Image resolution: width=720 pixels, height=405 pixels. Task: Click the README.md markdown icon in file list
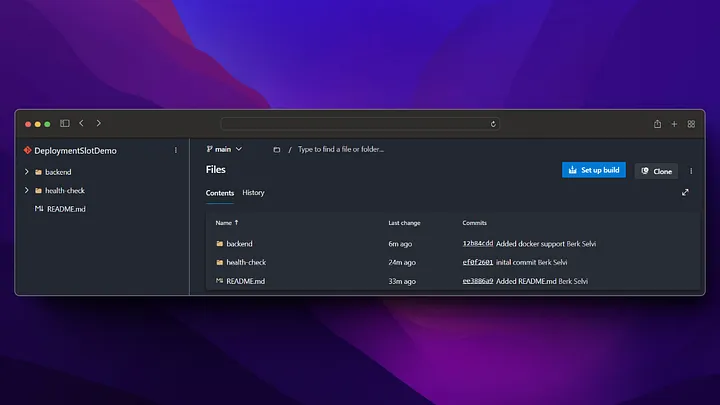(x=219, y=281)
